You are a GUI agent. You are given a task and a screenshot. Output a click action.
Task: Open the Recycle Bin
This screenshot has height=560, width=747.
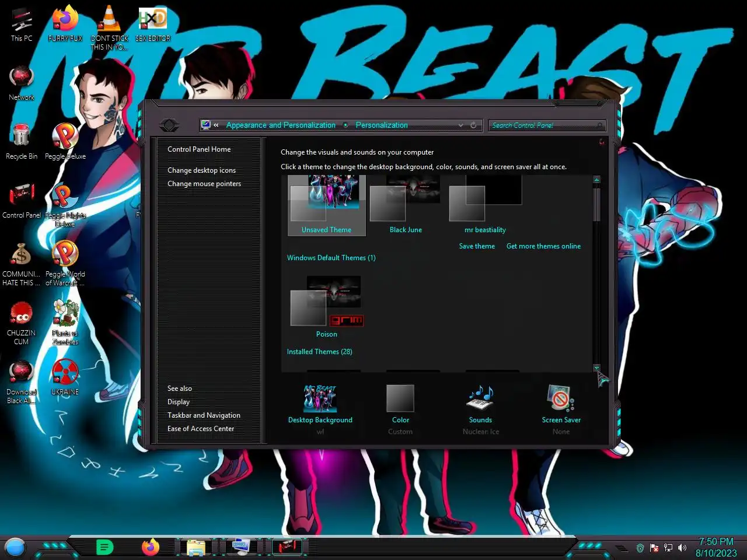tap(22, 142)
